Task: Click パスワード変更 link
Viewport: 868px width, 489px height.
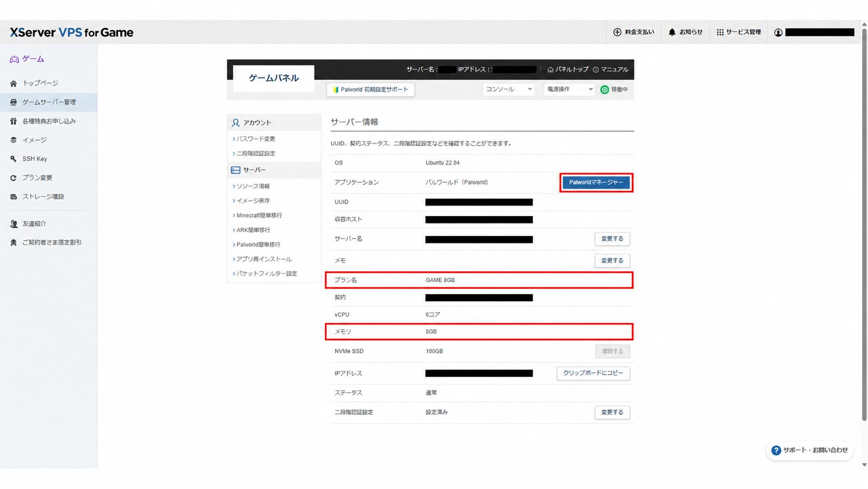Action: tap(255, 139)
